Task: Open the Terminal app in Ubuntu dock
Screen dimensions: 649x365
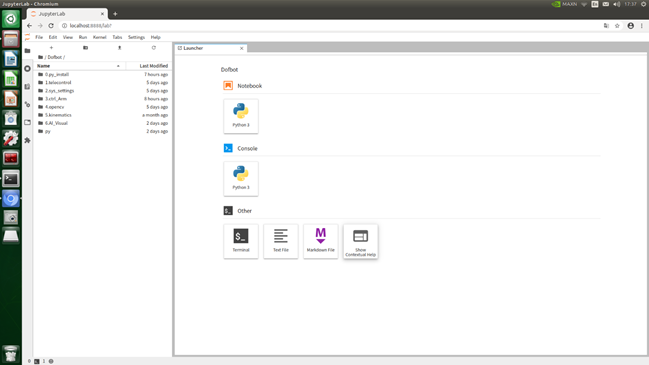Action: pos(11,179)
